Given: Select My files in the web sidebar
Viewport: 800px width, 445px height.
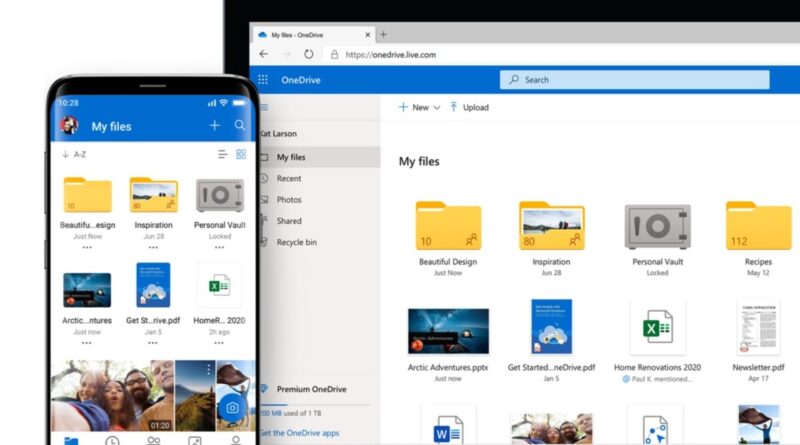Looking at the screenshot, I should [x=320, y=157].
